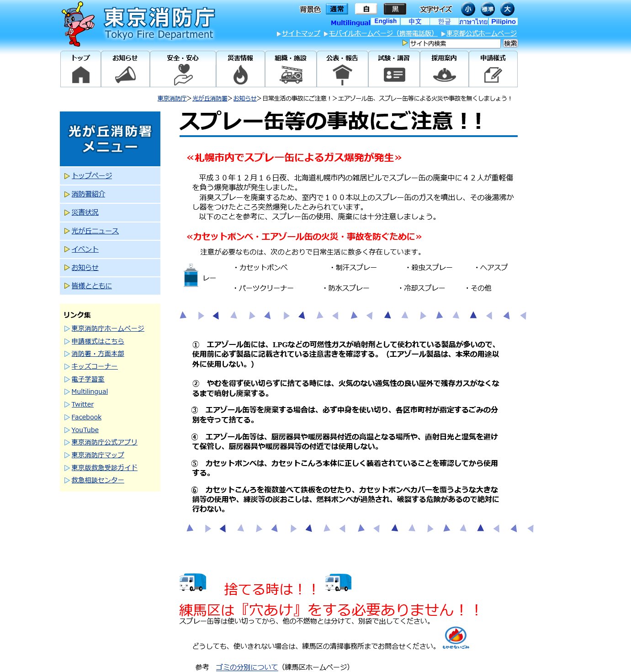Viewport: 631px width, 672px height.
Task: Switch language to 中文
Action: [415, 21]
